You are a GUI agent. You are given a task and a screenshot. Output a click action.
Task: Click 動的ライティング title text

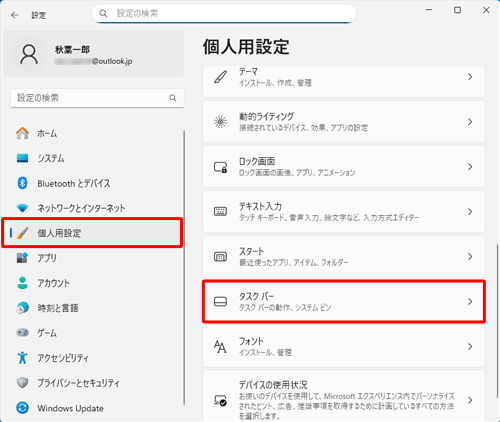coord(266,116)
